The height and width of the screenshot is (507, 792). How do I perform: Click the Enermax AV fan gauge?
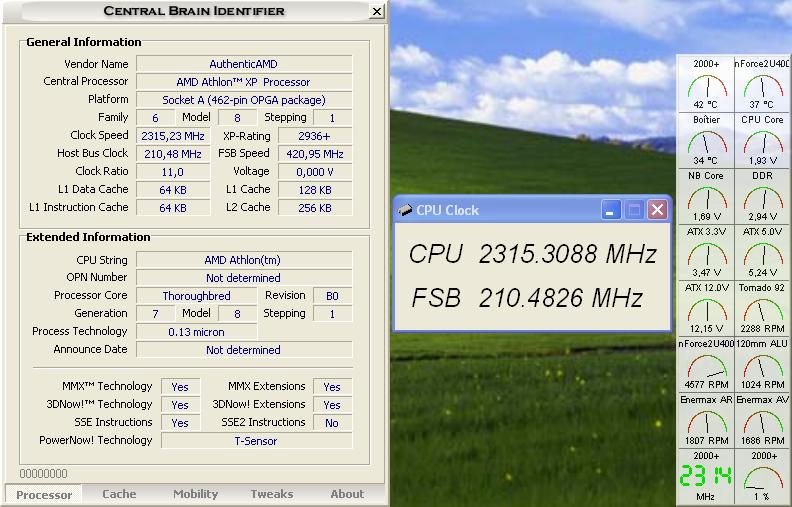(762, 421)
